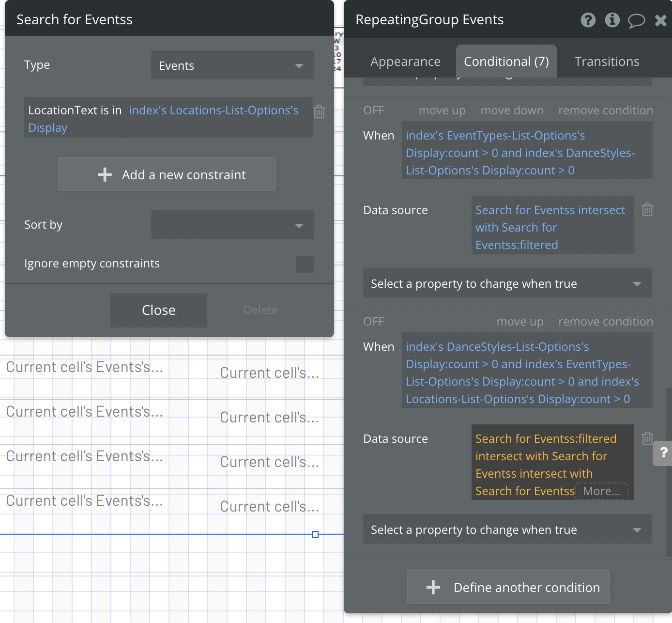This screenshot has width=672, height=623.
Task: Open the last Select a property to change dropdown
Action: pyautogui.click(x=507, y=530)
